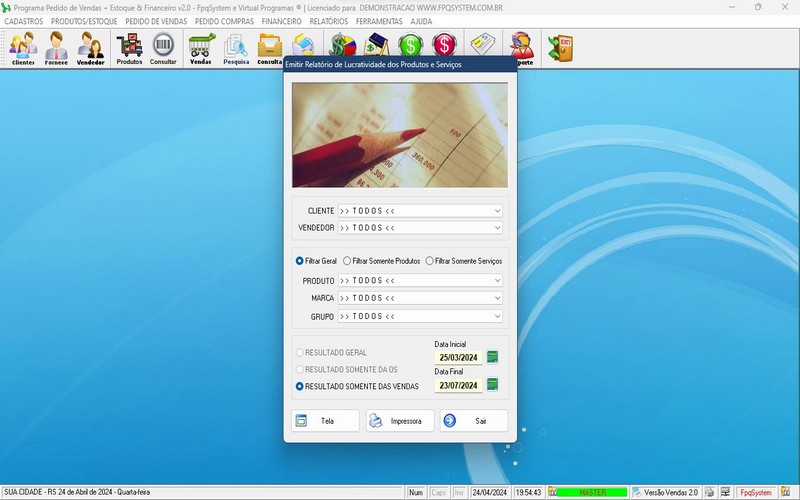Click the Data Final date field
The height and width of the screenshot is (500, 800).
459,385
